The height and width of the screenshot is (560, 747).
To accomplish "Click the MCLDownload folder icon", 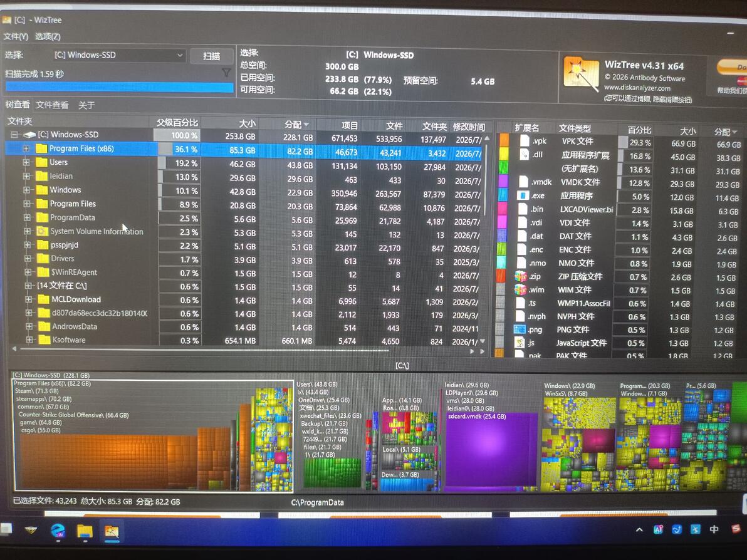I will pos(44,299).
